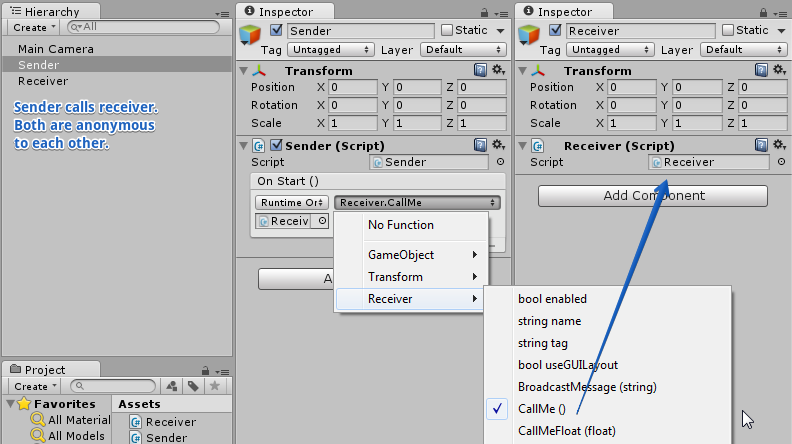Viewport: 792px width, 444px height.
Task: Click Sender name input field
Action: click(x=361, y=31)
